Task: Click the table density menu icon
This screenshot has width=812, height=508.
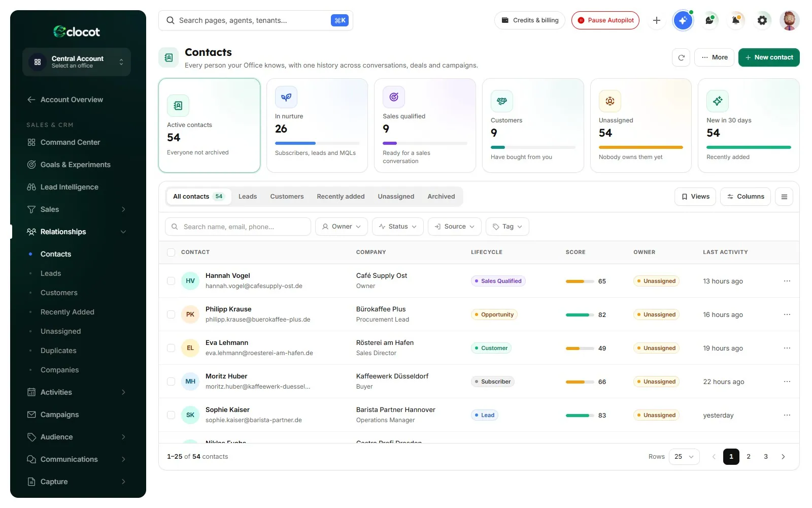Action: click(x=784, y=197)
